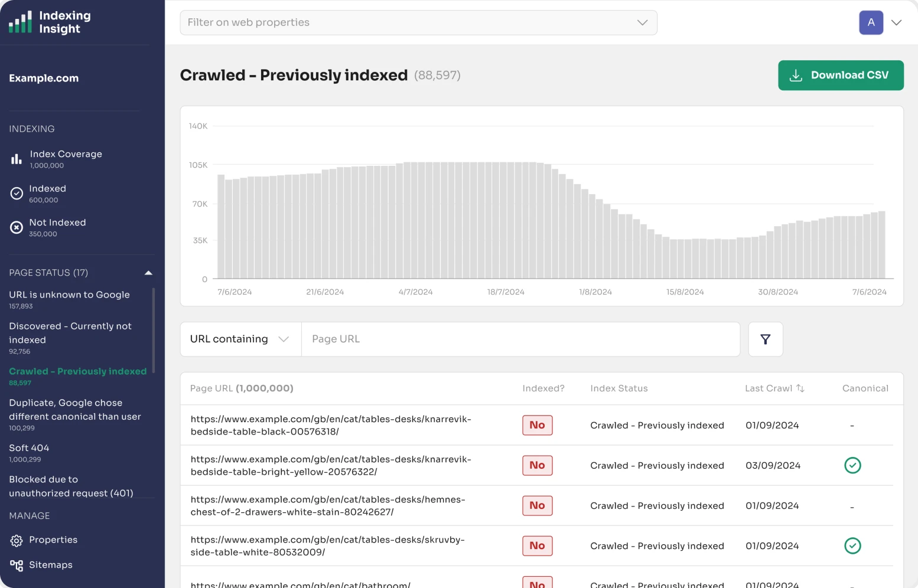Select the Indexed checkmark circle icon
The width and height of the screenshot is (918, 588).
[17, 194]
